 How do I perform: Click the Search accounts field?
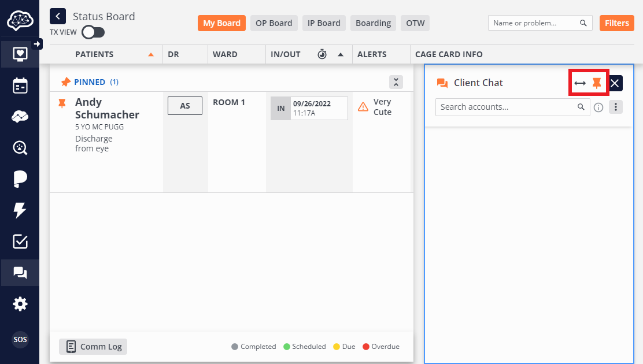tap(512, 107)
